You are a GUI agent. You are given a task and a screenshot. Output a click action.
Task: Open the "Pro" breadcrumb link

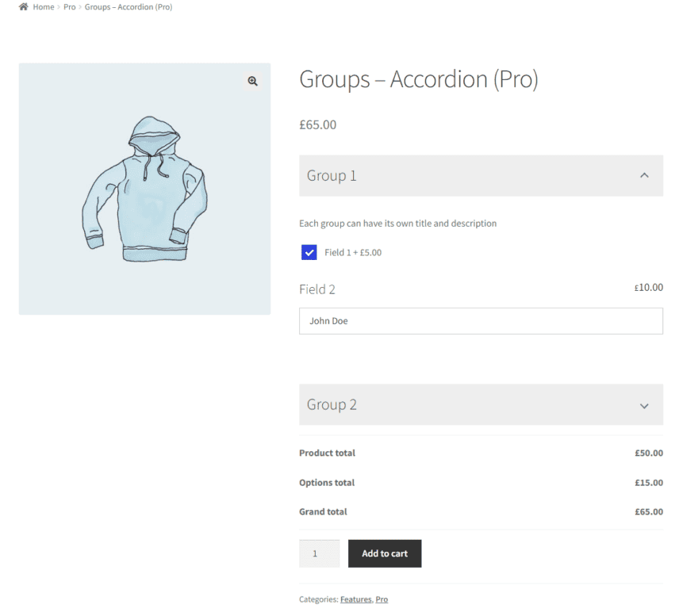point(69,6)
